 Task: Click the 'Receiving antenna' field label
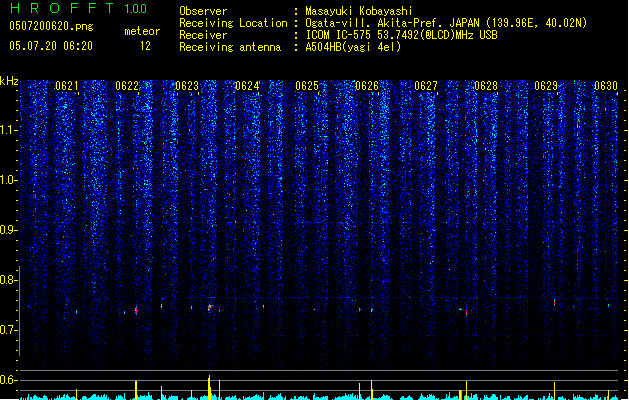coord(230,47)
